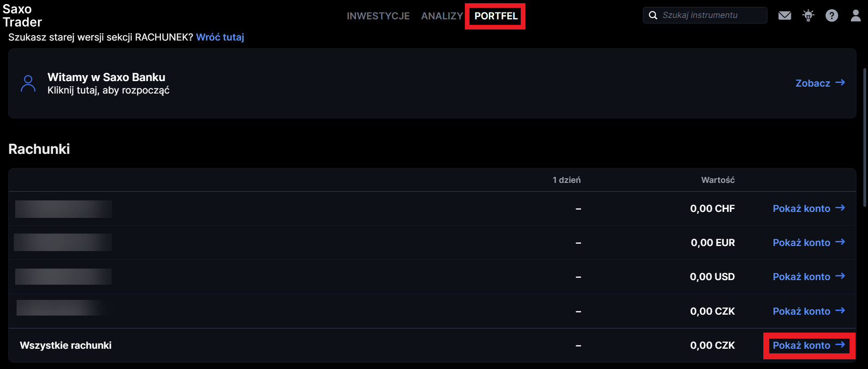The width and height of the screenshot is (868, 369).
Task: Open the user profile icon
Action: (856, 16)
